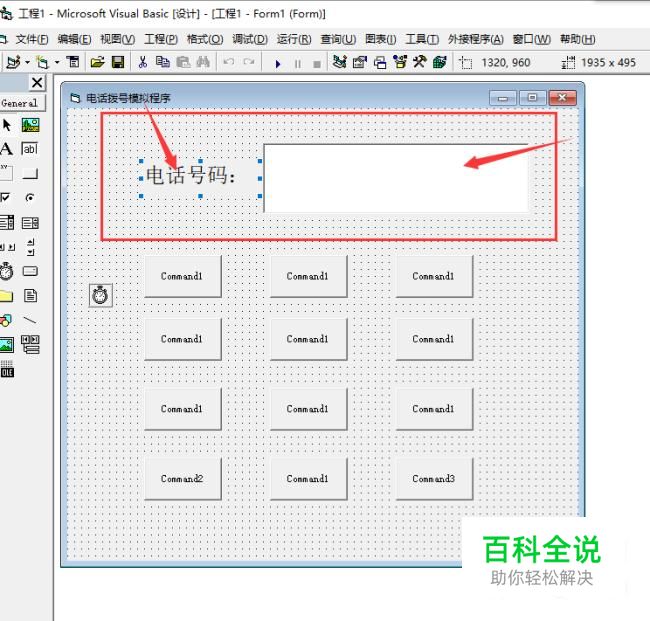650x621 pixels.
Task: Click the Redo arrow icon
Action: (249, 62)
